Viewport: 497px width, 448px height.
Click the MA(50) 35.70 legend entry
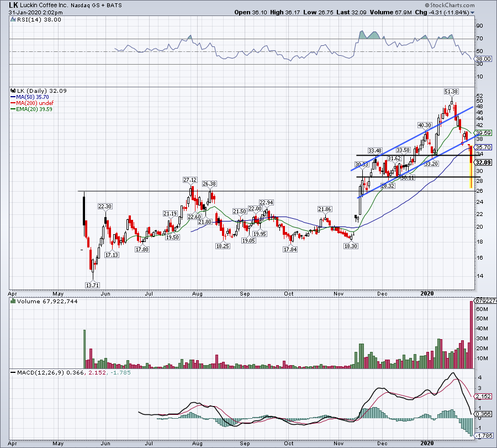pyautogui.click(x=33, y=97)
